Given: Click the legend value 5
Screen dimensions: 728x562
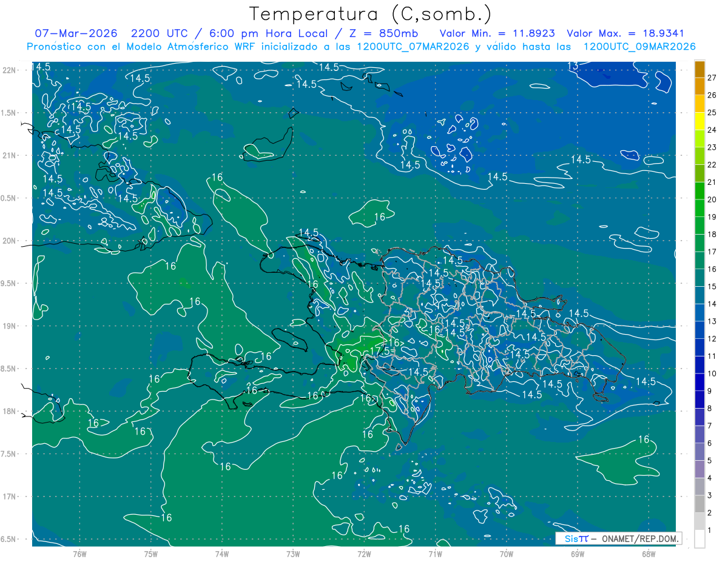Looking at the screenshot, I should (x=710, y=461).
